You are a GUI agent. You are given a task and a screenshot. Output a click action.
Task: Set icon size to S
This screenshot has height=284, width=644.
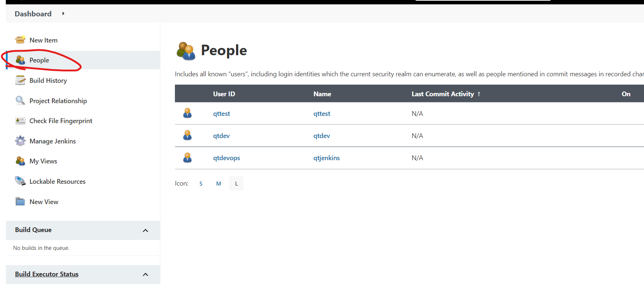(x=201, y=183)
